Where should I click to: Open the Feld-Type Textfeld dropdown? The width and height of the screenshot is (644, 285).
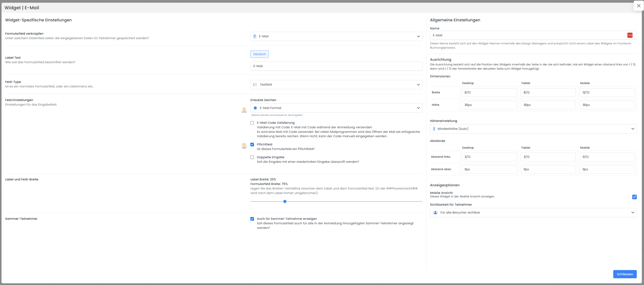[x=336, y=85]
